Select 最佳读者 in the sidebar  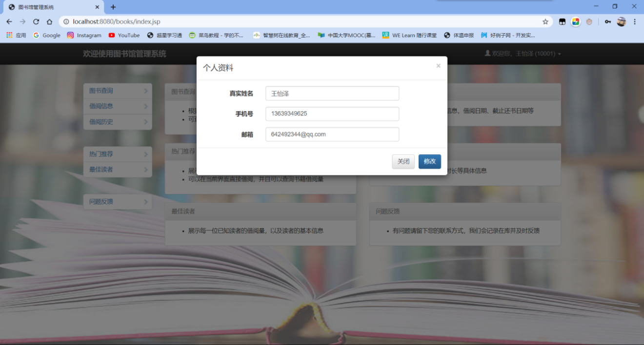tap(118, 170)
